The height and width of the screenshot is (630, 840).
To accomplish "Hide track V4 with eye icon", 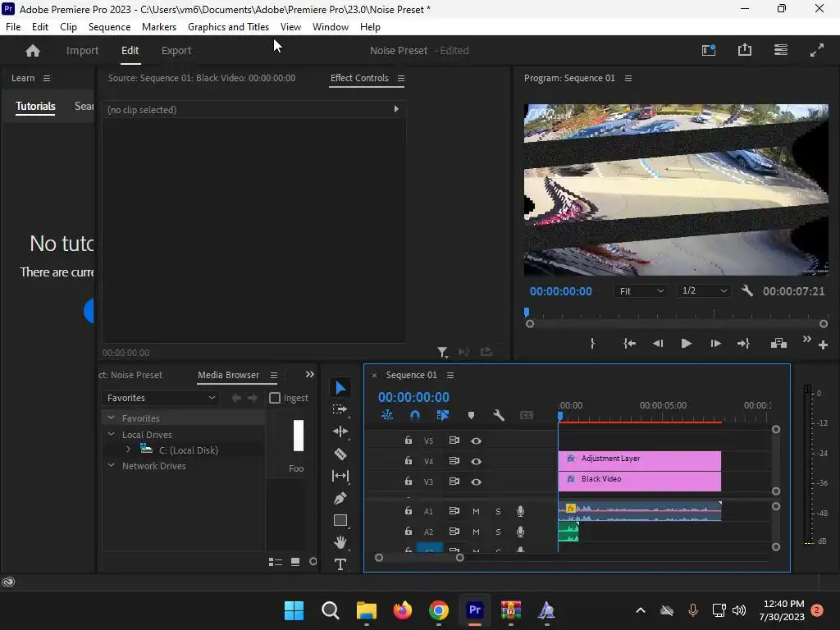I will coord(476,461).
